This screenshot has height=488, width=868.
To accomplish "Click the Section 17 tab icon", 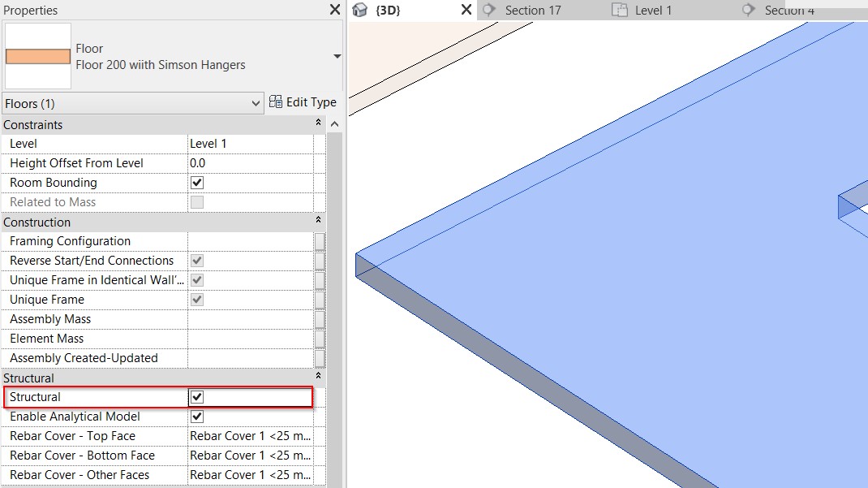I will [x=488, y=10].
